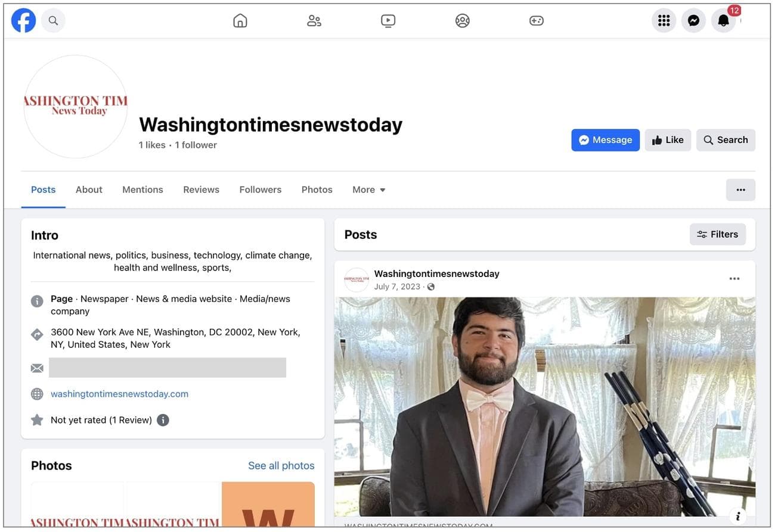This screenshot has height=532, width=775.
Task: Open the page actions ellipsis menu
Action: click(740, 189)
